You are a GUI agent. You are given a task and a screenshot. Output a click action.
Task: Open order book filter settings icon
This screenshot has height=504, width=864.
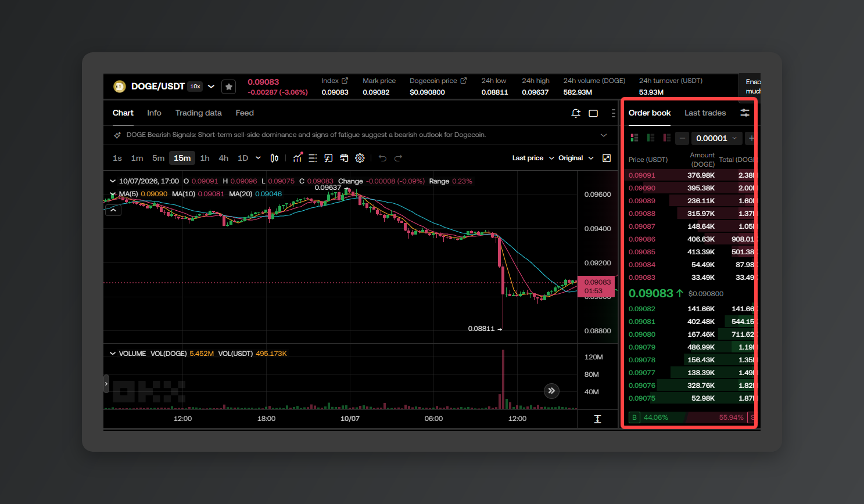pyautogui.click(x=745, y=113)
